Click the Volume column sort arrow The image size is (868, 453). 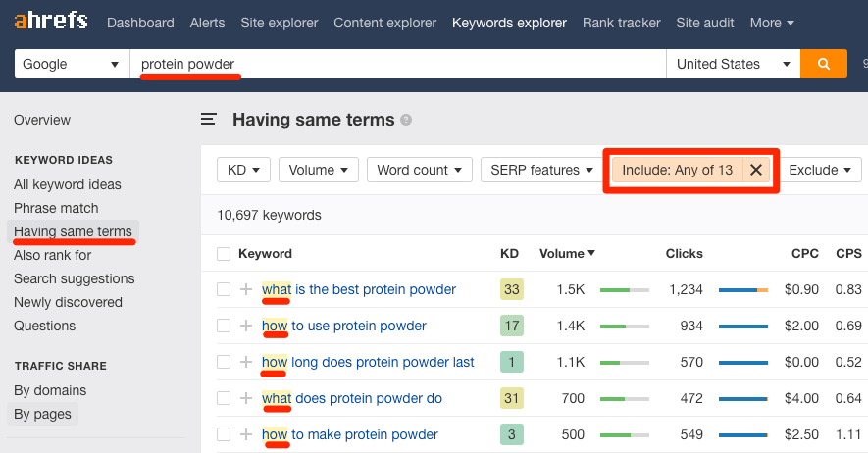pos(591,253)
